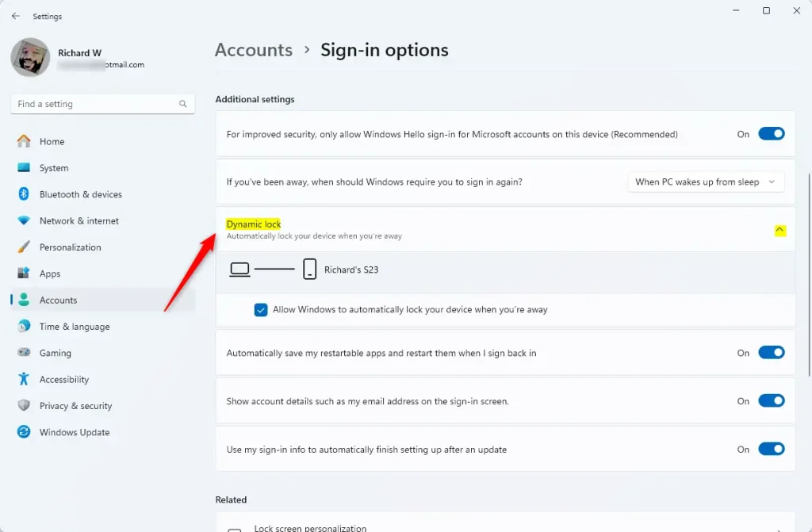
Task: Toggle Windows Hello sign-in requirement off
Action: point(771,134)
